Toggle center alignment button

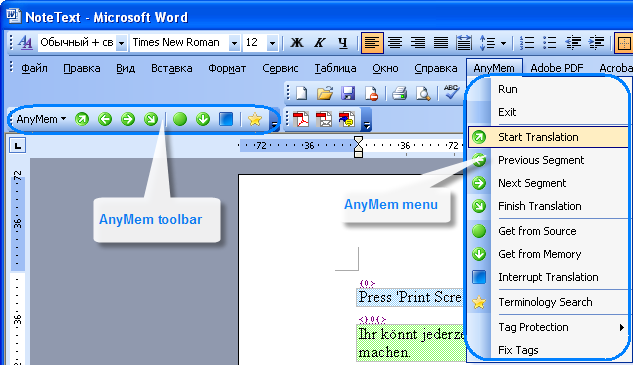click(x=395, y=42)
